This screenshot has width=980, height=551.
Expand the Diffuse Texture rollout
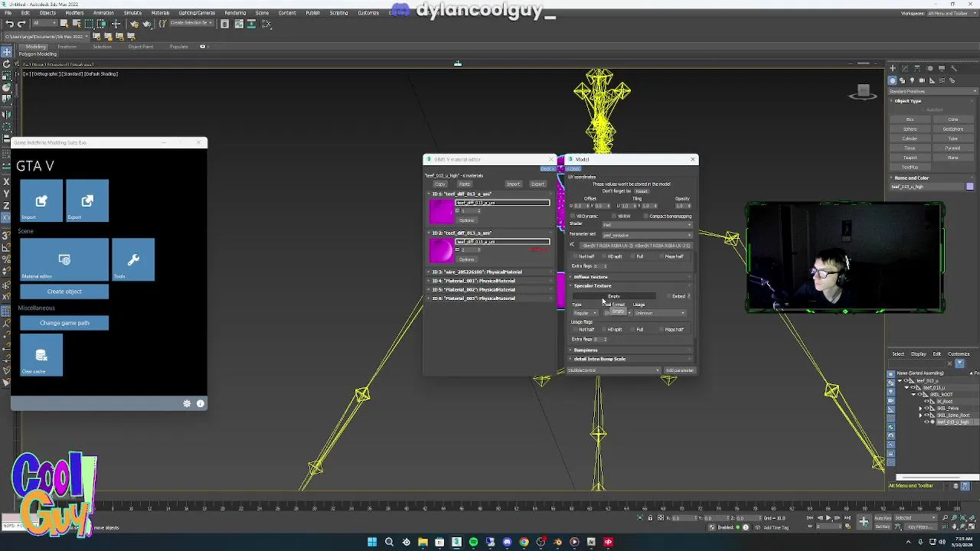pyautogui.click(x=631, y=276)
